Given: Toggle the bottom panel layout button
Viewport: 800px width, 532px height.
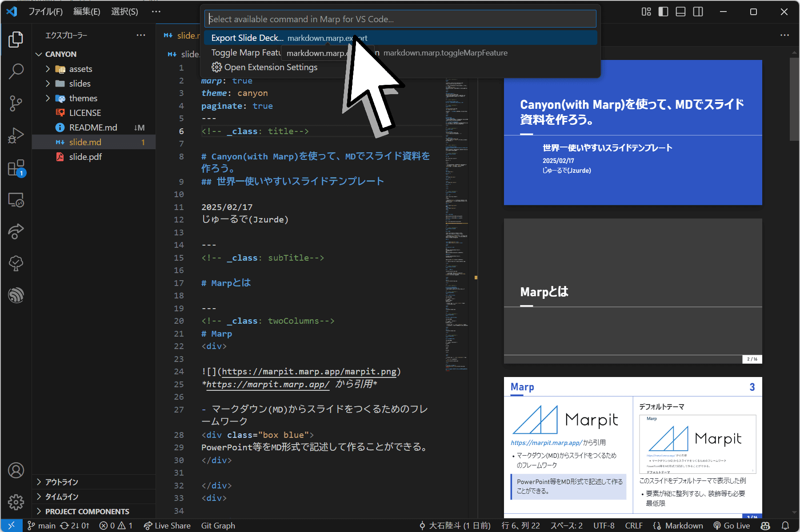Looking at the screenshot, I should tap(680, 12).
